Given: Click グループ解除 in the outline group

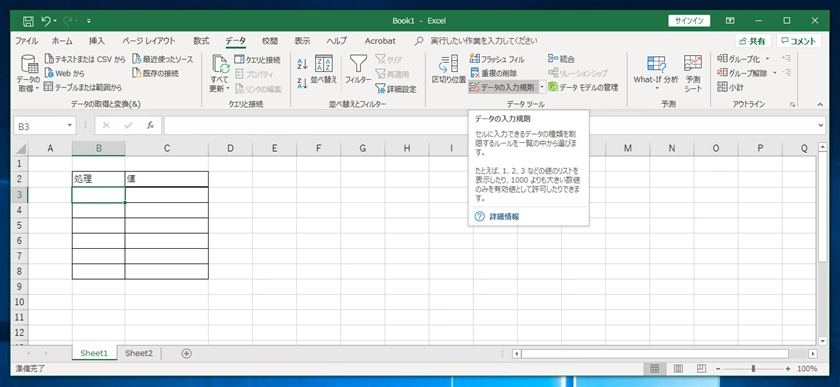Looking at the screenshot, I should (742, 73).
